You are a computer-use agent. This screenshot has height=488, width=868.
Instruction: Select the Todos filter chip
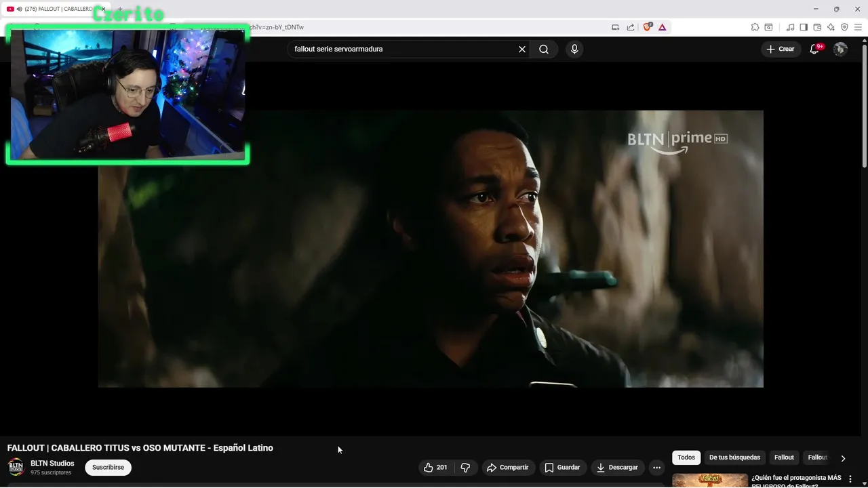[x=686, y=457]
